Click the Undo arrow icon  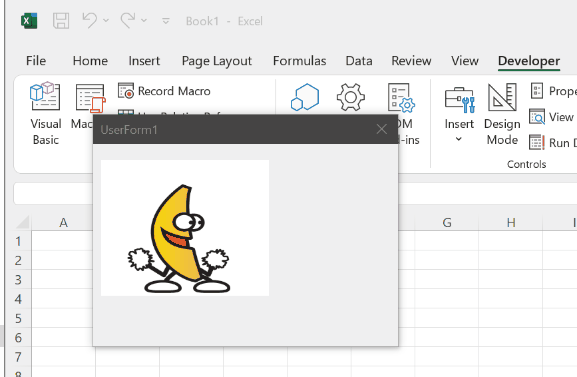point(89,20)
